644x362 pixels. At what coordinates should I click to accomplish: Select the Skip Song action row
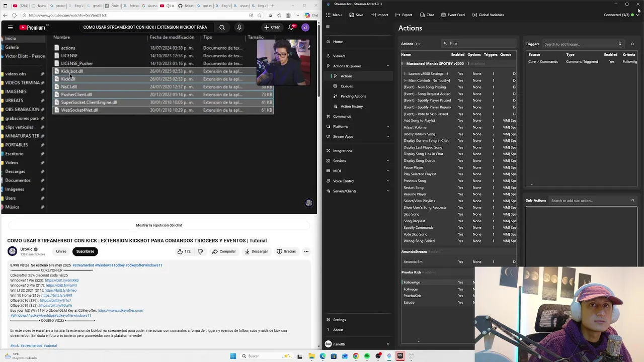point(459,214)
